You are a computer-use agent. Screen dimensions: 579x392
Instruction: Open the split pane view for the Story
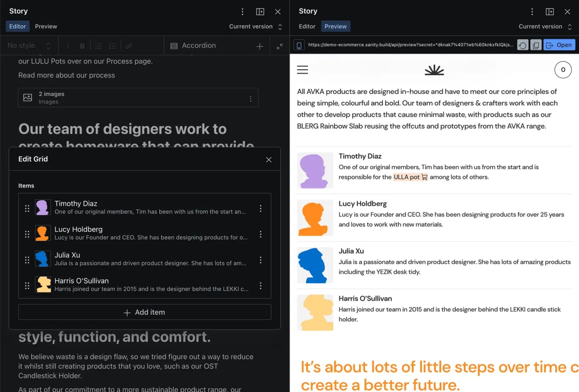[x=260, y=12]
